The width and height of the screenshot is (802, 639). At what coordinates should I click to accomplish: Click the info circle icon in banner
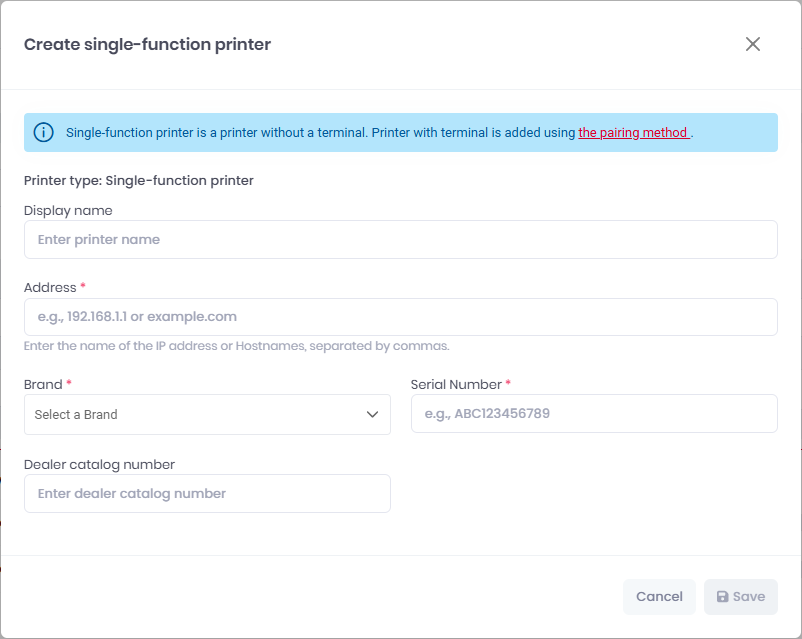[43, 133]
